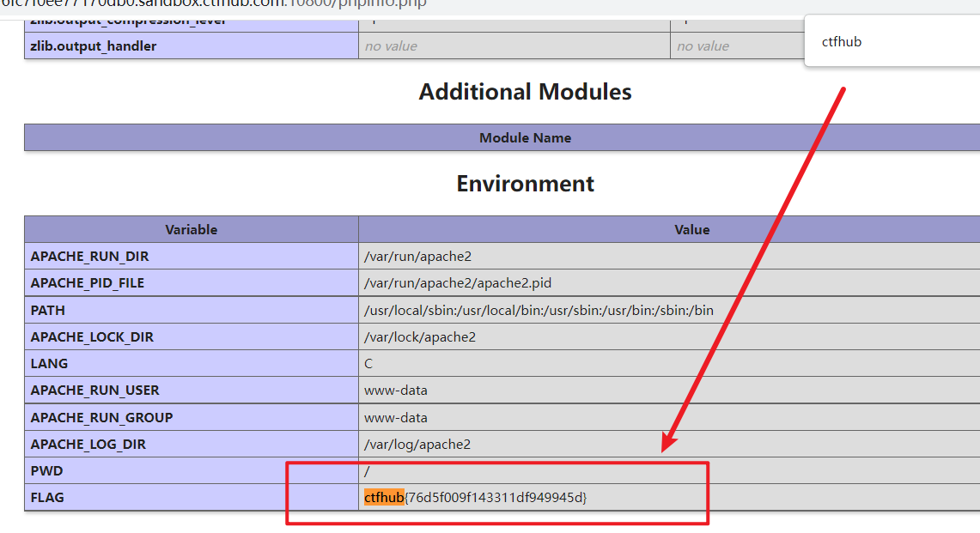Click the /usr/local/sbin PATH value

539,310
